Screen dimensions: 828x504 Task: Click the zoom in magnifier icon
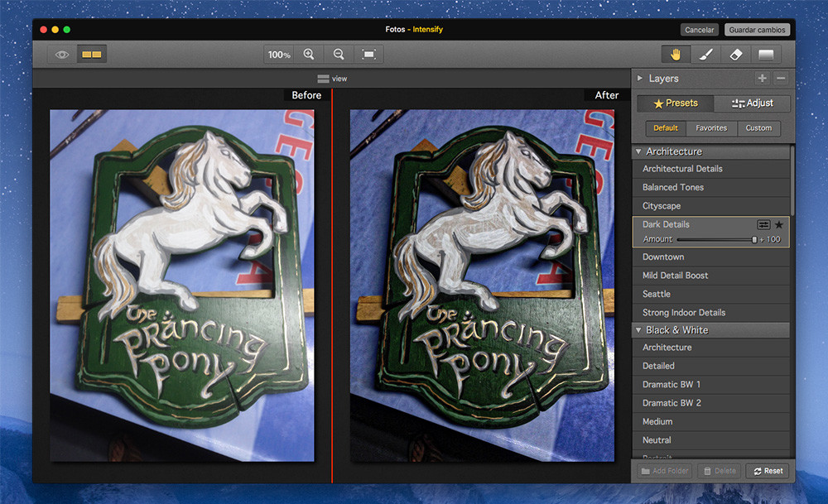click(x=309, y=55)
